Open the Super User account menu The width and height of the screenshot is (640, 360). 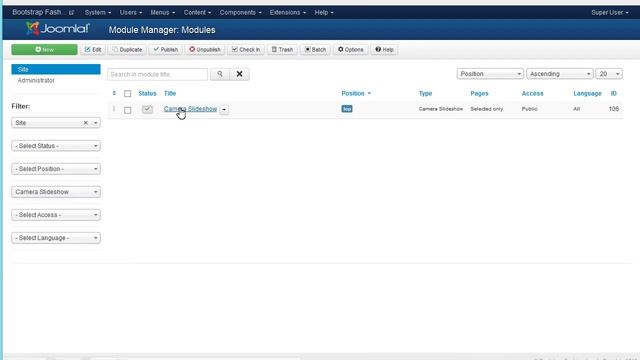coord(610,13)
